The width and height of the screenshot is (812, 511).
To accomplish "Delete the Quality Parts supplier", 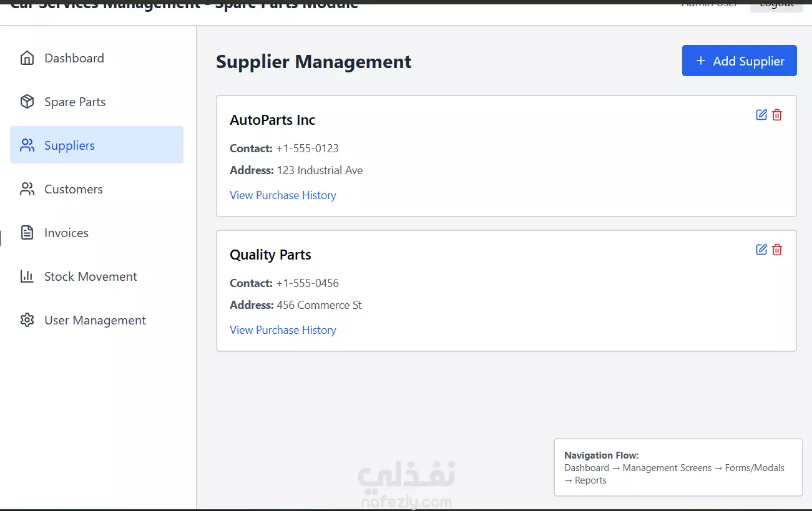I will (777, 250).
